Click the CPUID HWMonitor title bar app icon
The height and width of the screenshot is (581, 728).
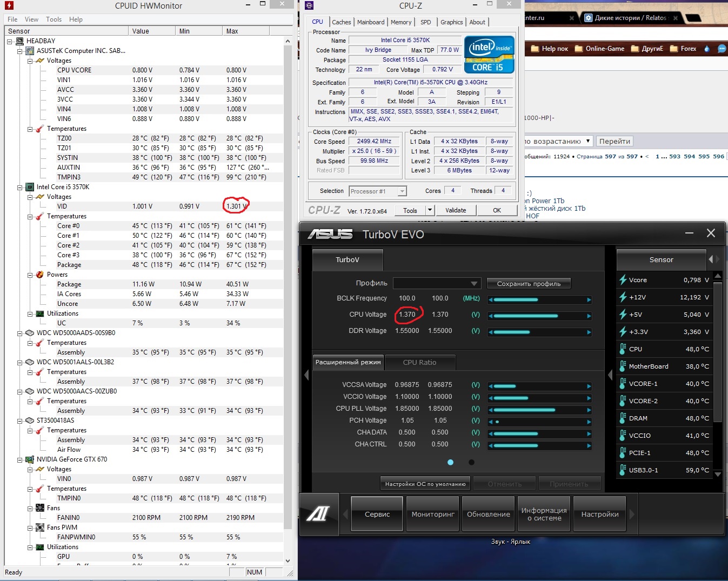[9, 5]
